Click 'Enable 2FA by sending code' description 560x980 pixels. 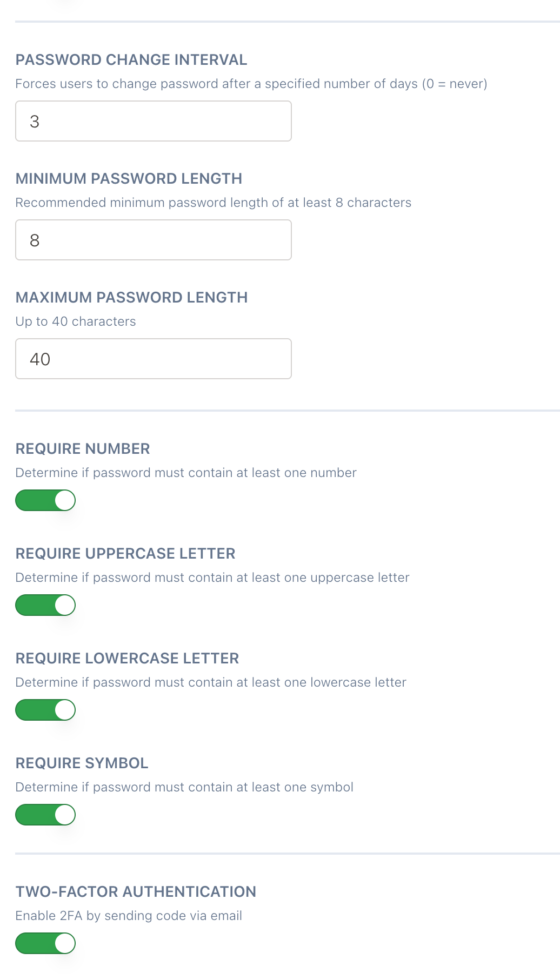coord(129,916)
